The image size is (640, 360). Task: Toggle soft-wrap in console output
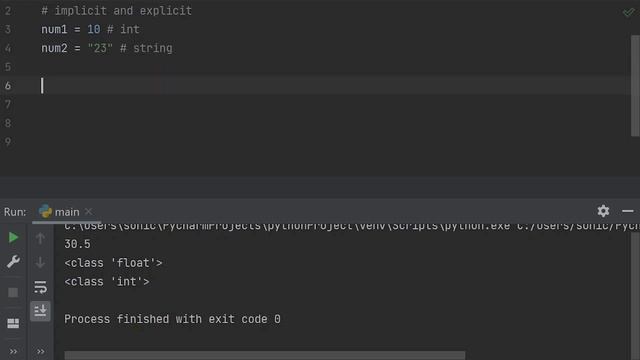pos(40,287)
